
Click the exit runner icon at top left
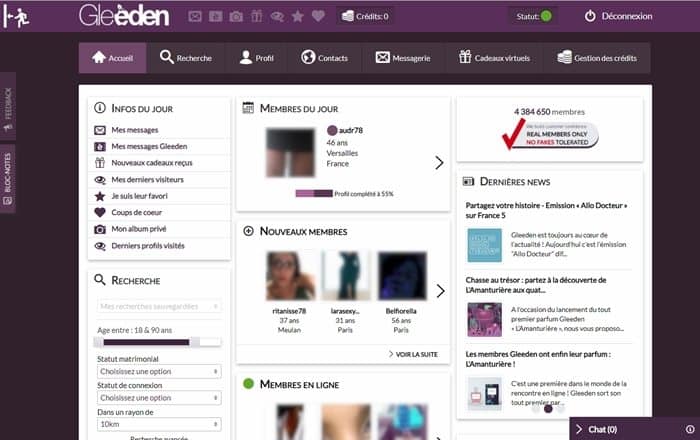point(16,17)
